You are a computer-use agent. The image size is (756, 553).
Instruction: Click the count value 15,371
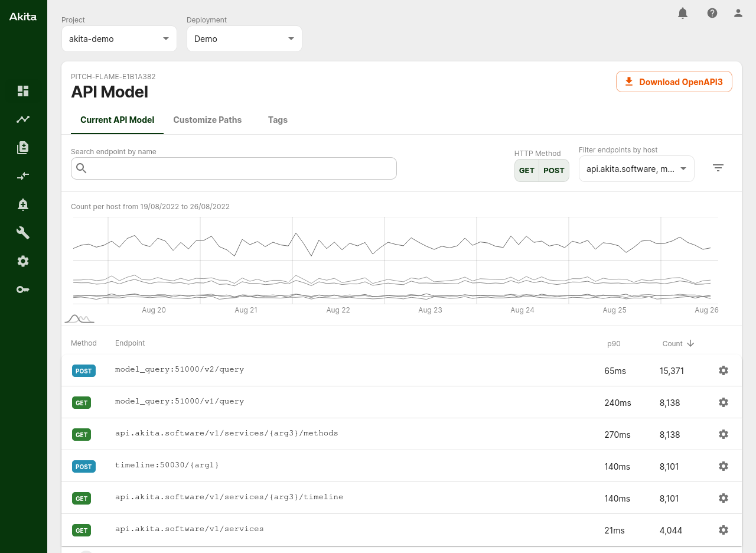[672, 371]
